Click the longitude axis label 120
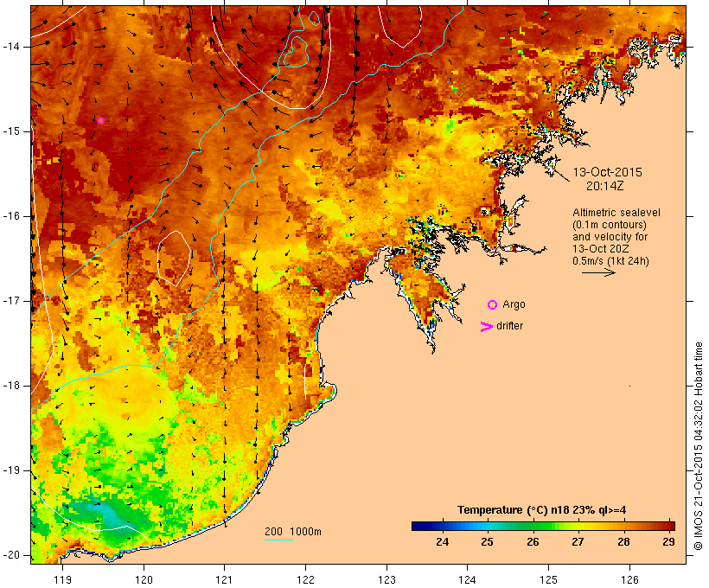This screenshot has width=709, height=588. click(144, 579)
